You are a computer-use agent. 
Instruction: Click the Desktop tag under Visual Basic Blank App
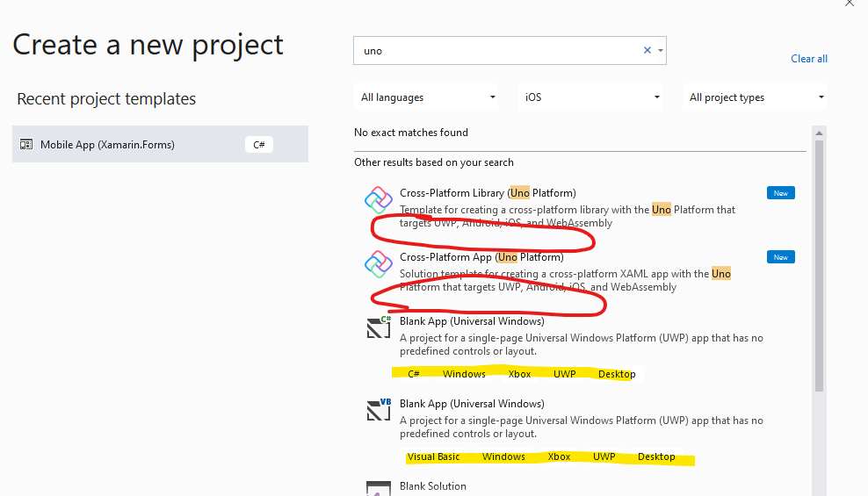656,456
